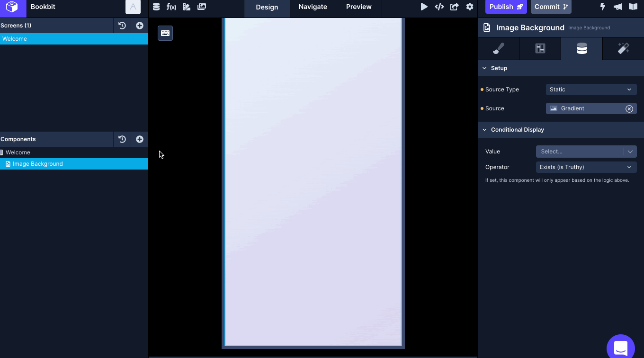Open the image assets manager icon
Screen dimensions: 644x358
click(201, 7)
